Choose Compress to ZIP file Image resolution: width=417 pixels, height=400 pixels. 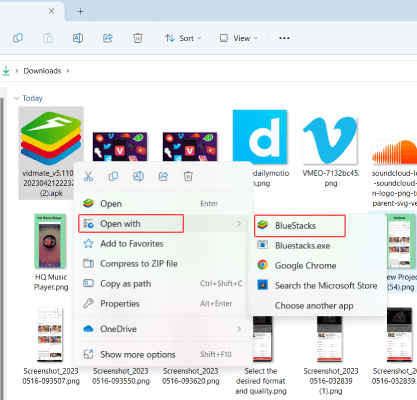click(163, 264)
